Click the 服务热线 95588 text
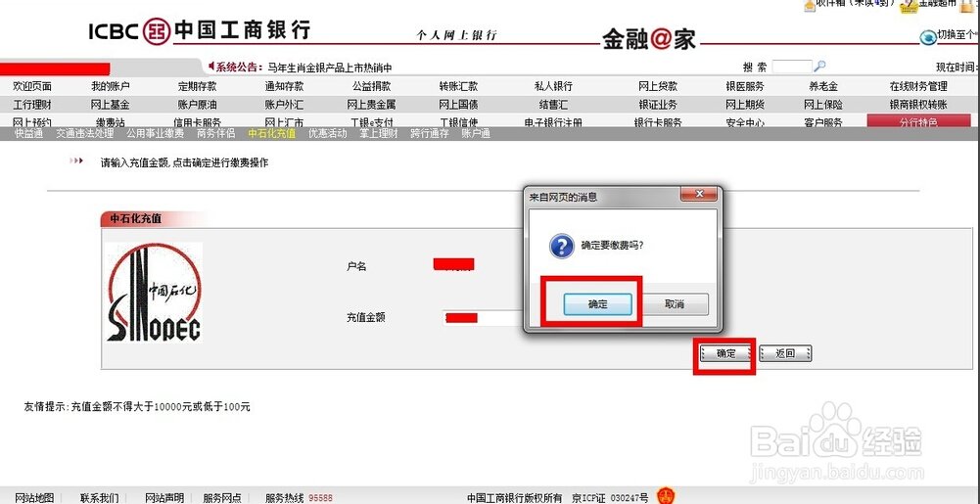 click(299, 498)
